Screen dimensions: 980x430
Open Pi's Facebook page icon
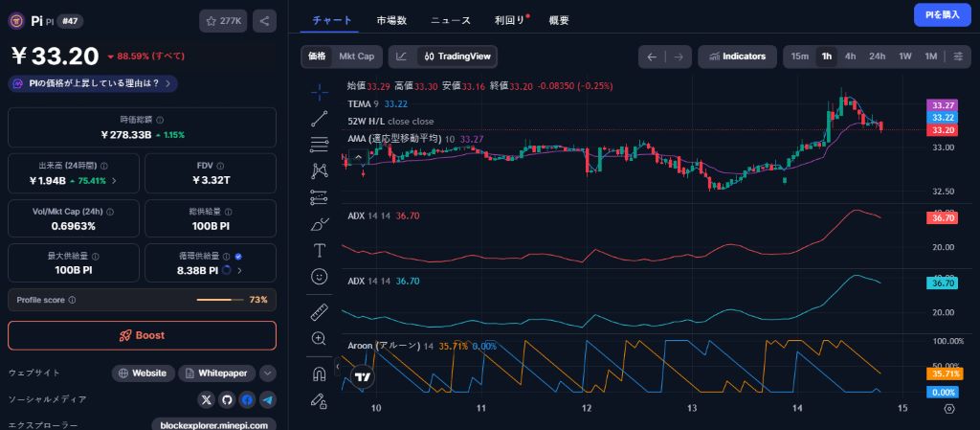[x=248, y=400]
